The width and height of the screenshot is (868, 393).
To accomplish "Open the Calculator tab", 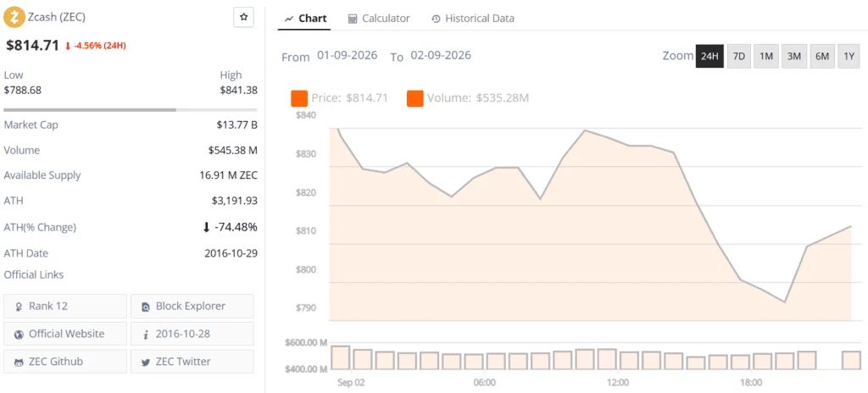I will (x=379, y=19).
